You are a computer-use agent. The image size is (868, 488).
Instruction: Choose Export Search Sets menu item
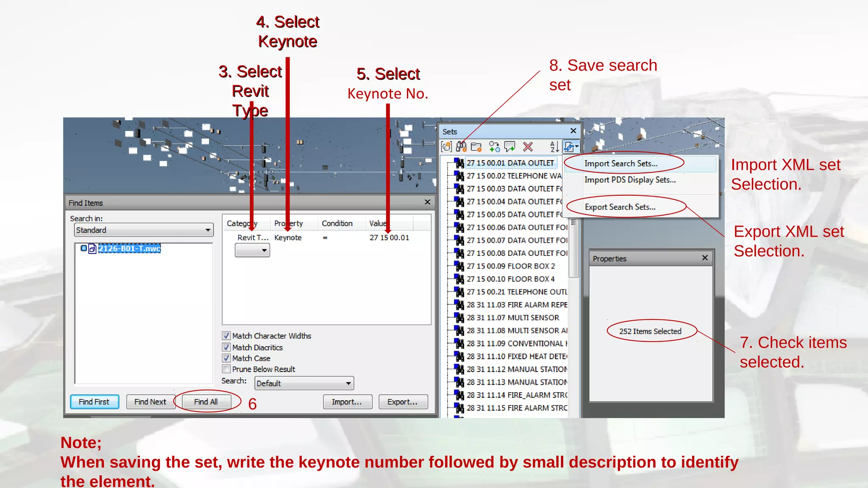tap(620, 207)
